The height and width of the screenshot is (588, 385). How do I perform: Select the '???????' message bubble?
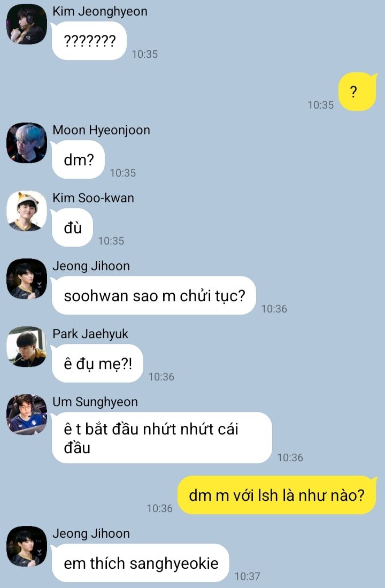pos(89,41)
